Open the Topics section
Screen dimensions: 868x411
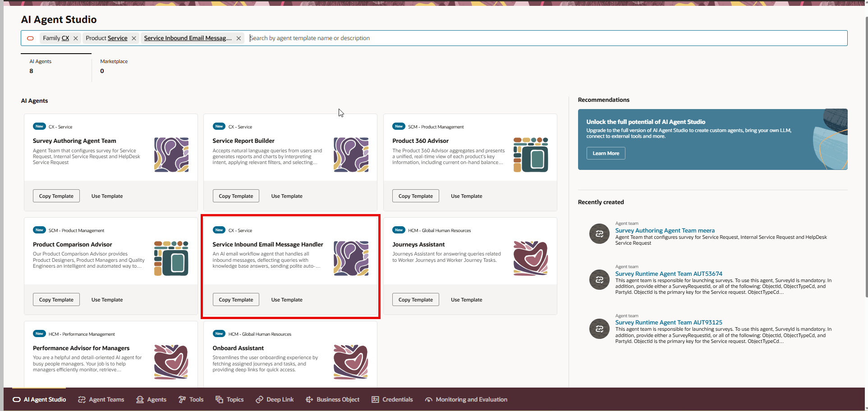(x=230, y=399)
